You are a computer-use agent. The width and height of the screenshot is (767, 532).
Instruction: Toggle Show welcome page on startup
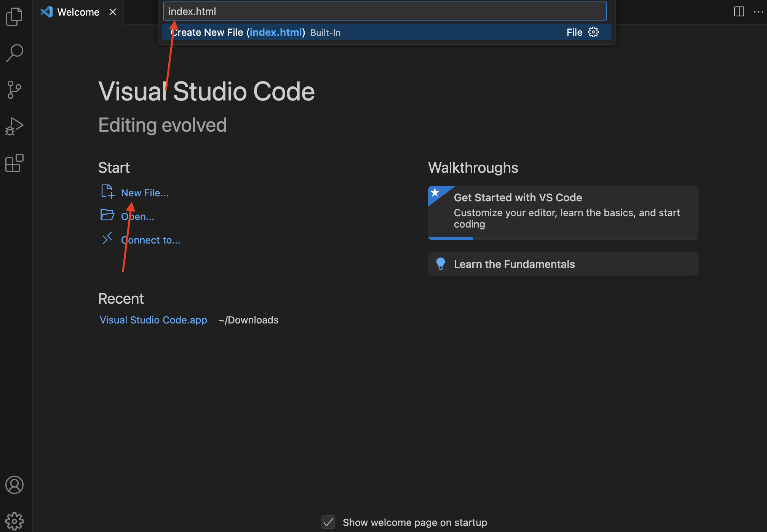click(328, 522)
